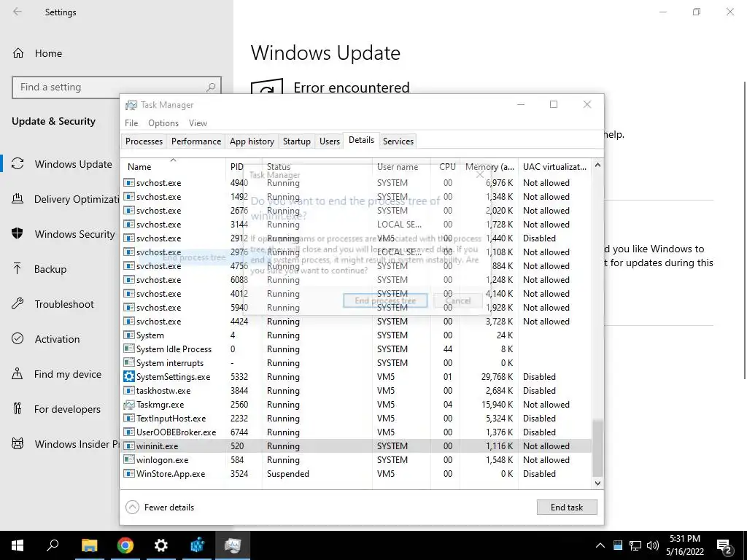This screenshot has height=560, width=747.
Task: Sort by UAC virtualization column header
Action: pos(555,167)
